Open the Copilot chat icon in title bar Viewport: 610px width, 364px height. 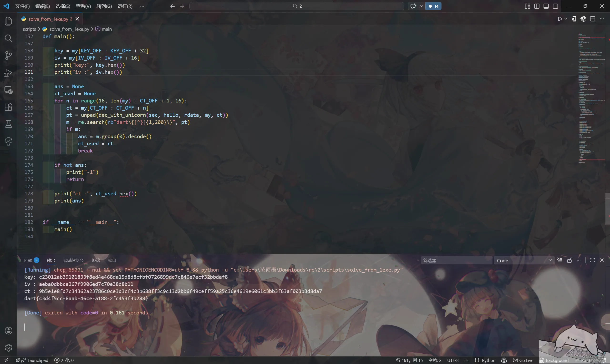[413, 6]
